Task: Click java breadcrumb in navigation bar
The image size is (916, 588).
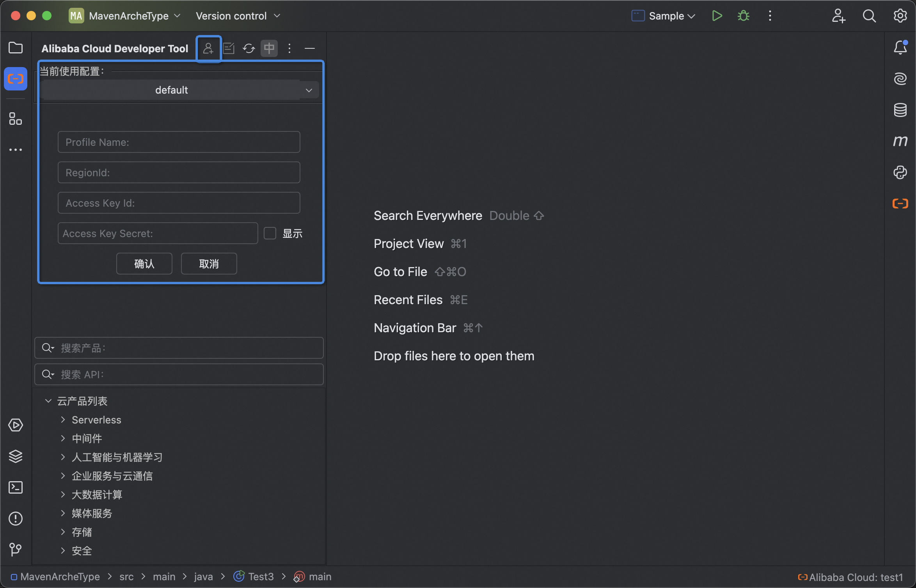Action: coord(204,576)
